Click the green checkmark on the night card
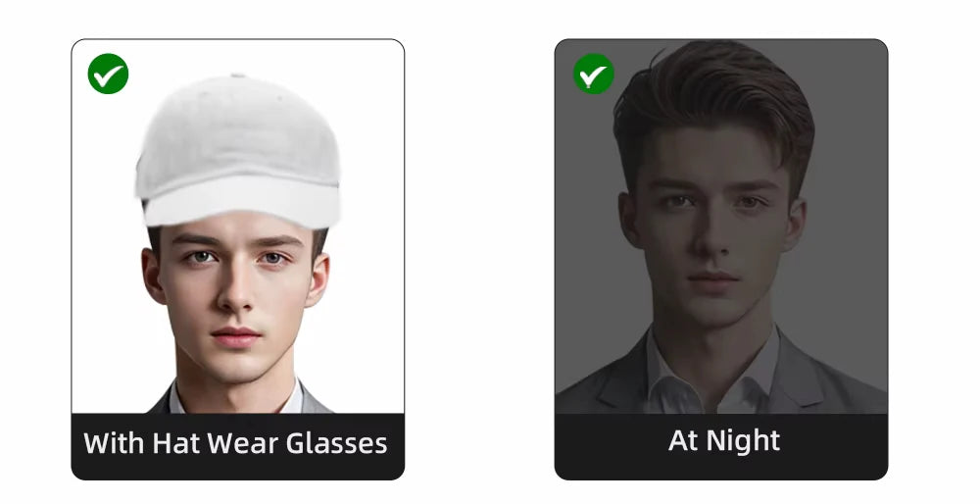The height and width of the screenshot is (504, 980). click(594, 74)
